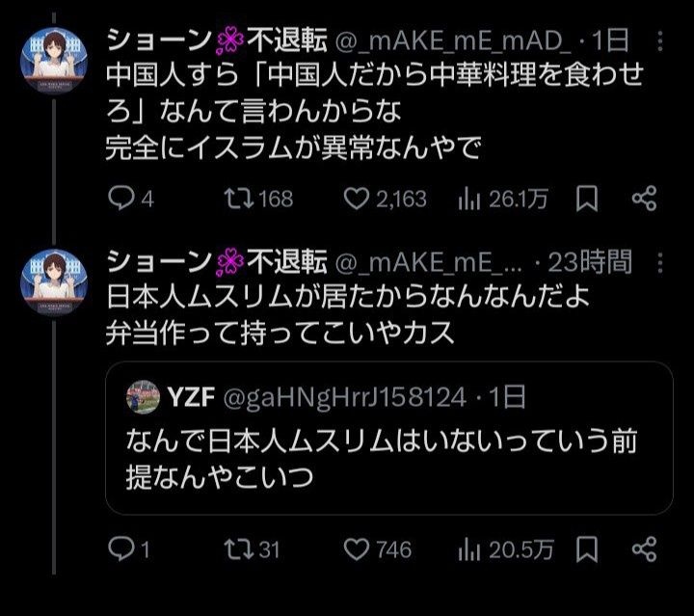Image resolution: width=694 pixels, height=616 pixels.
Task: Bookmark the first tweet
Action: (587, 199)
